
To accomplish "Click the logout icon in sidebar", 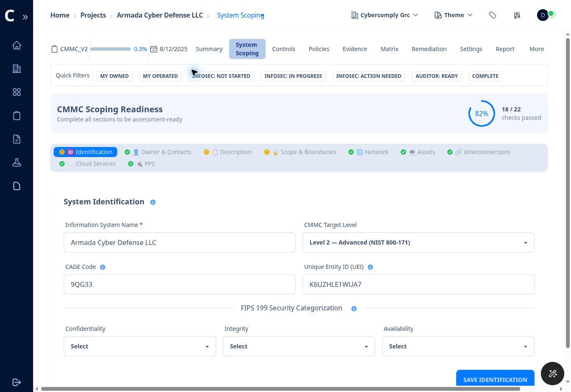I will (17, 382).
